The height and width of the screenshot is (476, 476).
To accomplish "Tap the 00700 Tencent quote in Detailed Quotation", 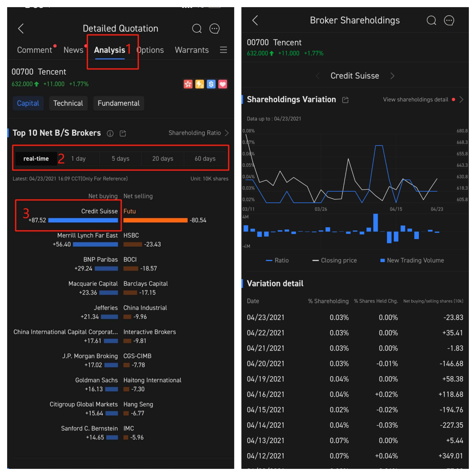I will point(39,72).
